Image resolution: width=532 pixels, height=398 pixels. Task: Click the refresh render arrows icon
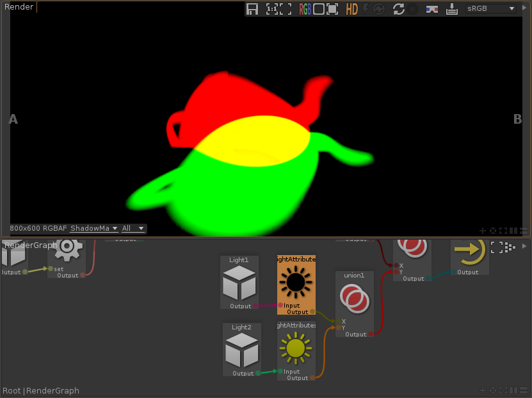tap(398, 9)
